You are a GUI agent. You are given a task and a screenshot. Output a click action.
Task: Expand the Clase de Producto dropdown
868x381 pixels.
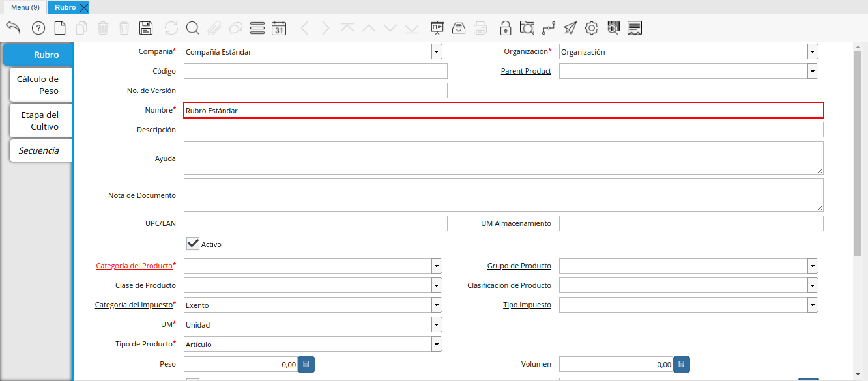pyautogui.click(x=437, y=285)
